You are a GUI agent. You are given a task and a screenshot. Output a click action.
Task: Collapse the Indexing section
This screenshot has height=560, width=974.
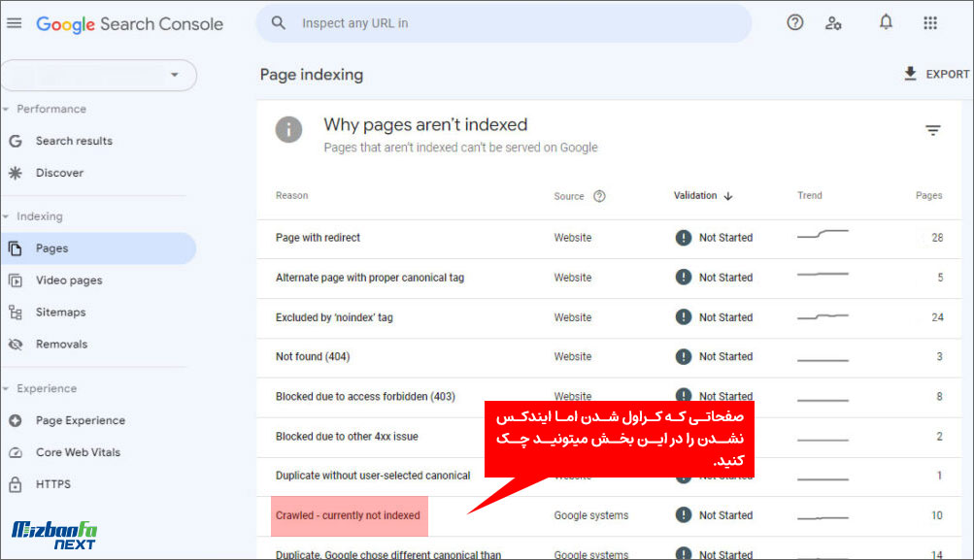6,216
